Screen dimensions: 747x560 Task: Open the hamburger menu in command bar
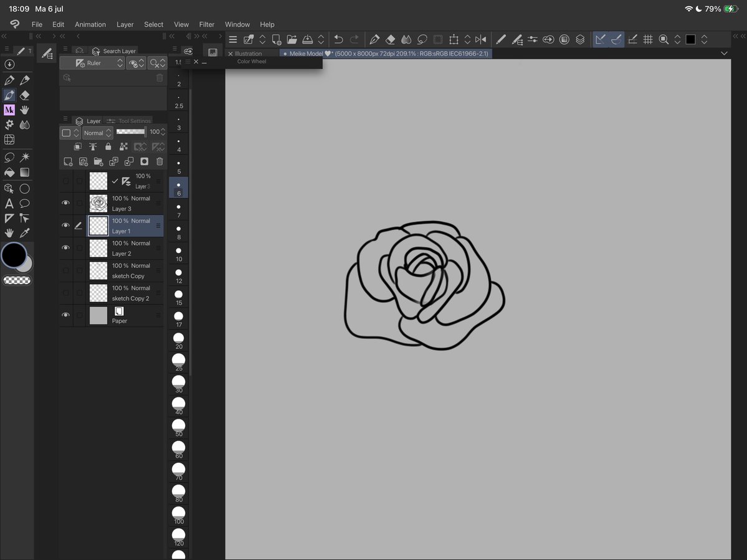tap(233, 39)
